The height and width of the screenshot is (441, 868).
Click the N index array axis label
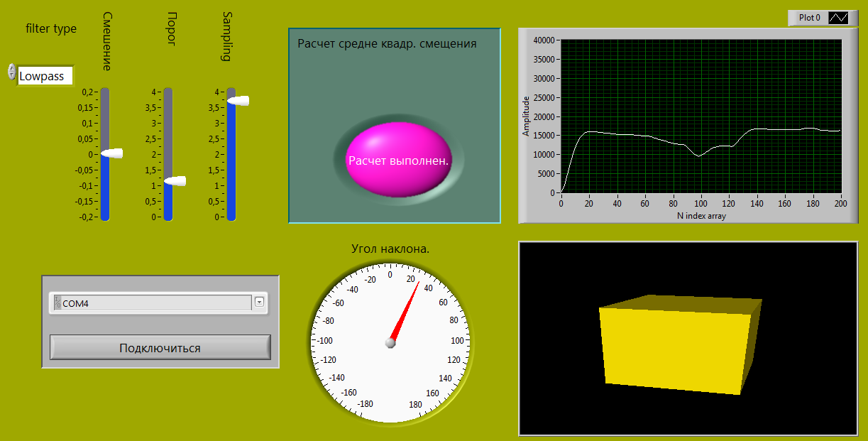pos(701,216)
